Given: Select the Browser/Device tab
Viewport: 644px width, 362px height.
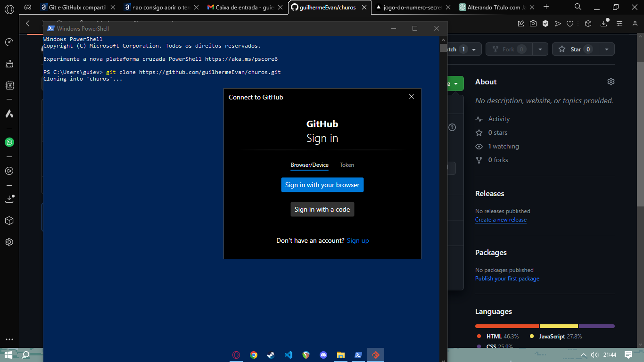Looking at the screenshot, I should pyautogui.click(x=310, y=165).
